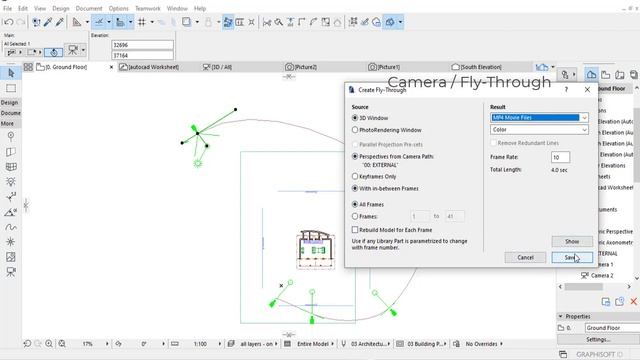Expand the More toolbox group
640x360 pixels.
click(x=10, y=123)
